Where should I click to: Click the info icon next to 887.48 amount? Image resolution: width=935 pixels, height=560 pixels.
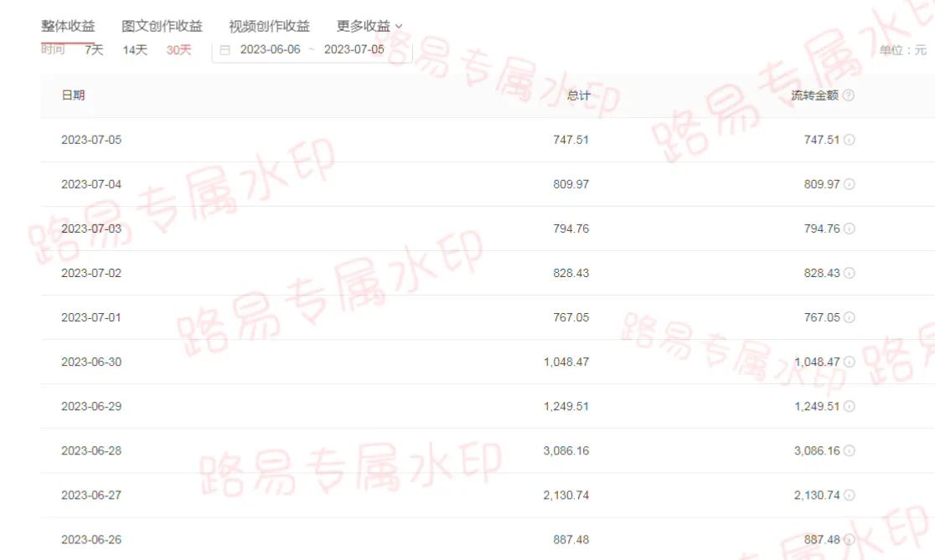[850, 540]
